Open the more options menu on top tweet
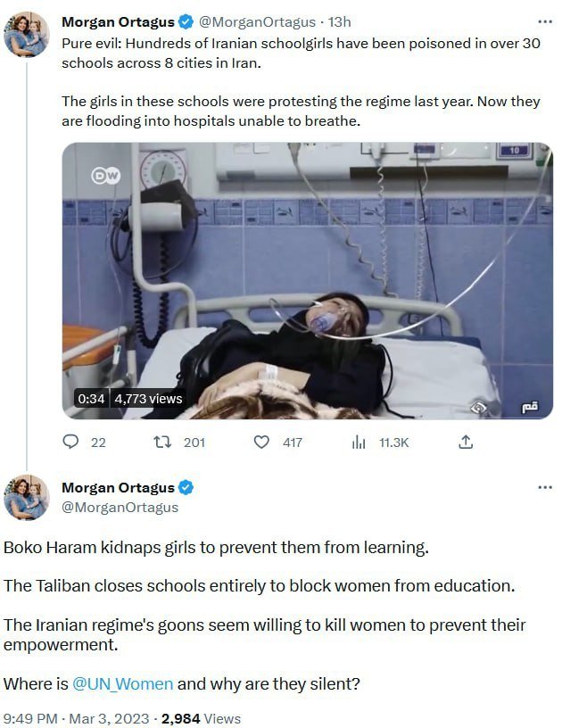562x728 pixels. tap(544, 21)
